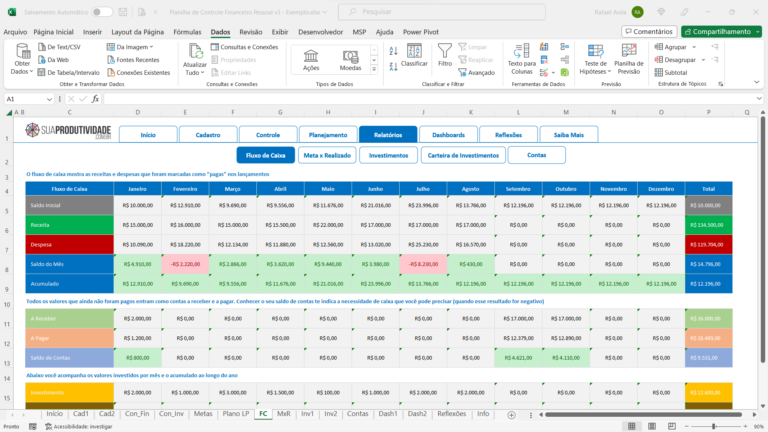
Task: Toggle the Filtro funnel
Action: 445,54
